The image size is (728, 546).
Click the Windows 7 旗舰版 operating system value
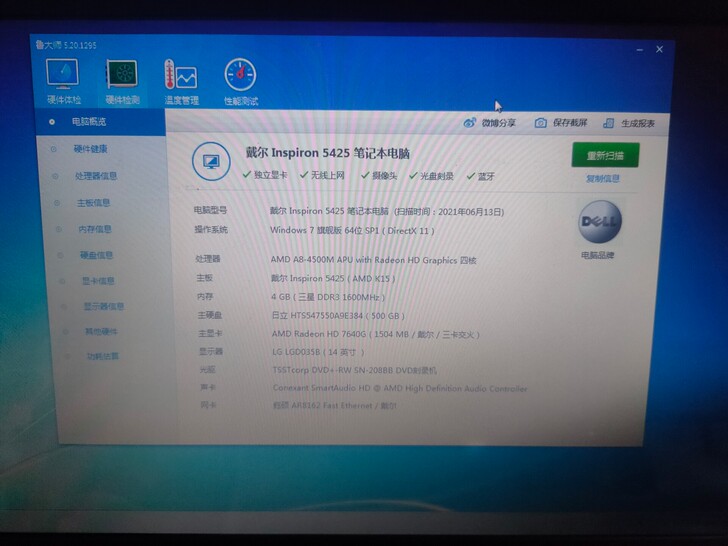tap(352, 230)
